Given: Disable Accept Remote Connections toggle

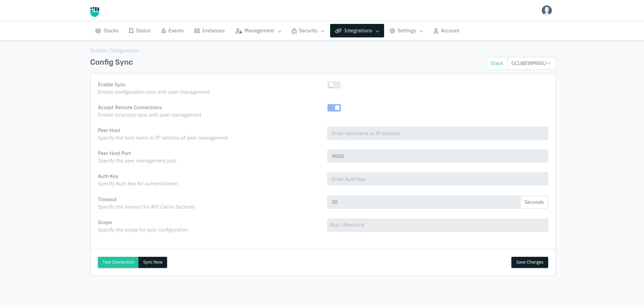Looking at the screenshot, I should (x=334, y=108).
